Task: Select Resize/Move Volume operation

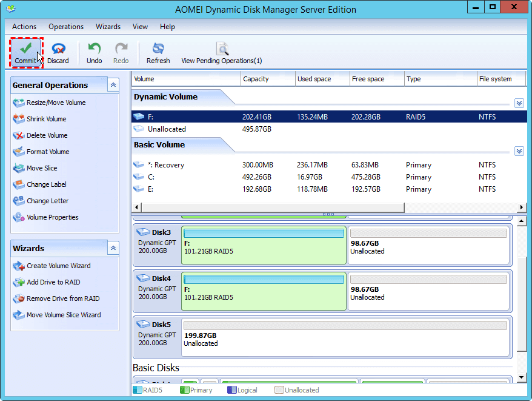Action: click(56, 103)
